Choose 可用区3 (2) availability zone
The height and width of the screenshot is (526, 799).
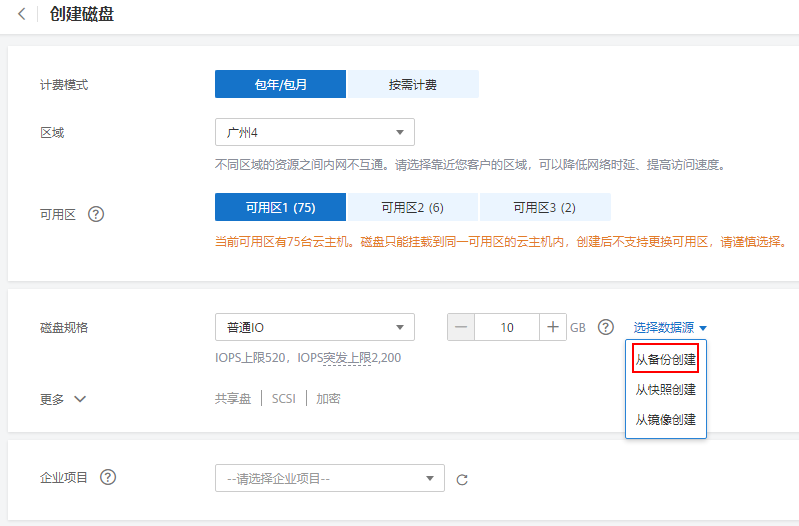(x=544, y=208)
